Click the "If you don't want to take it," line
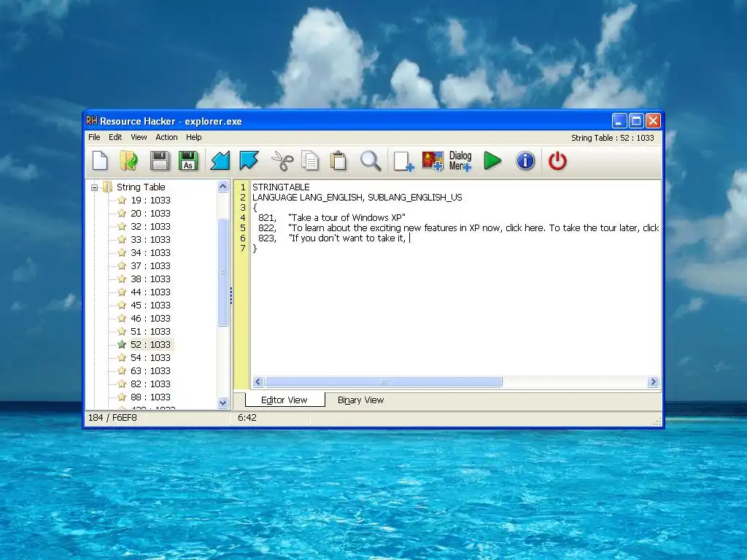 [x=347, y=238]
